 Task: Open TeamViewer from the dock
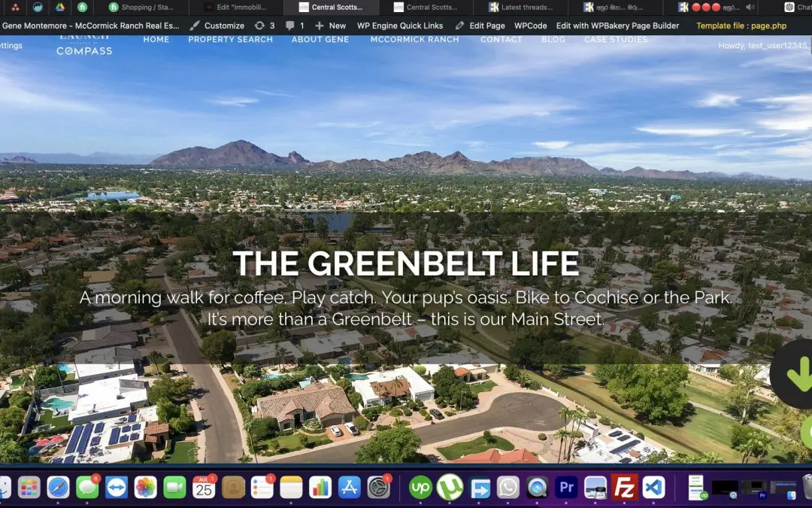pos(117,488)
